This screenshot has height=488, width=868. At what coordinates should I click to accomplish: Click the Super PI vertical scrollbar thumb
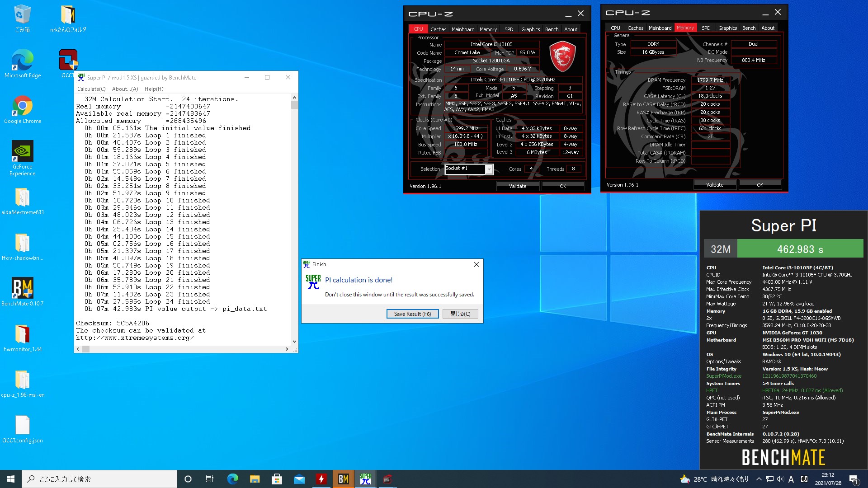(294, 105)
